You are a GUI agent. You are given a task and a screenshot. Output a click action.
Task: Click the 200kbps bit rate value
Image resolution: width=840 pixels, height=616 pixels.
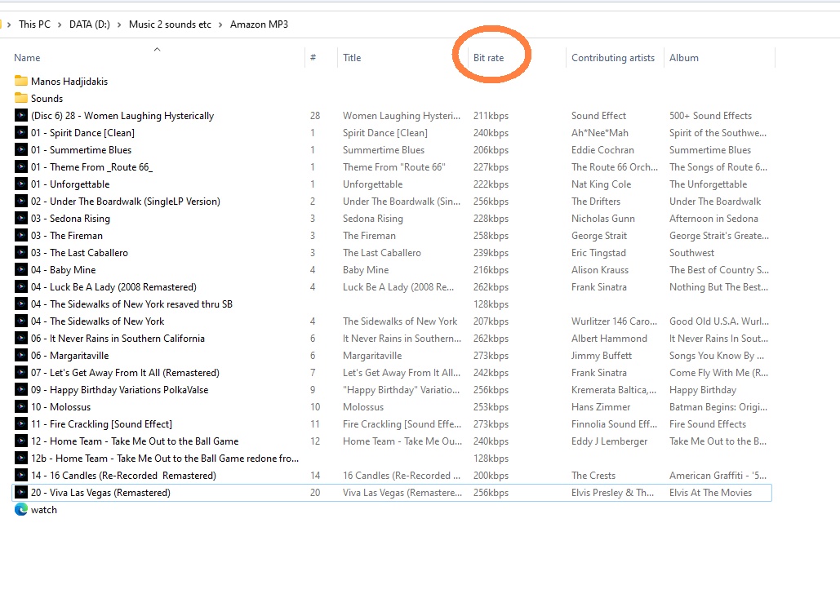tap(491, 476)
